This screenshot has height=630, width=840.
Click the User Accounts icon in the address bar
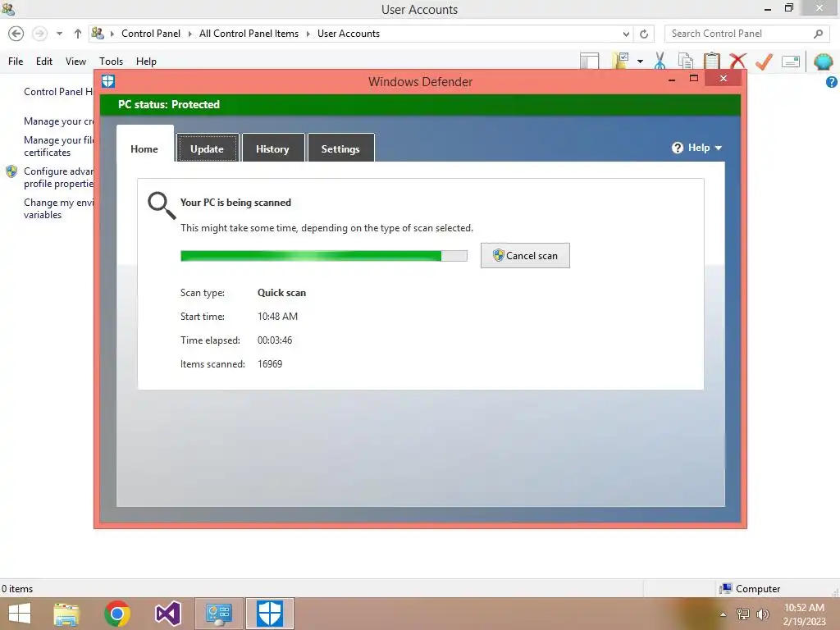click(x=98, y=33)
